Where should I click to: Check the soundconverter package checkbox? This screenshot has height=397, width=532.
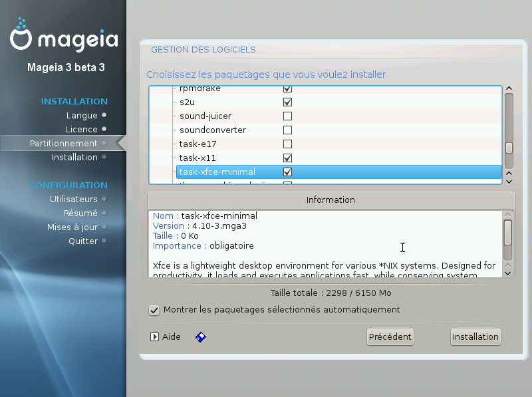[x=287, y=130]
